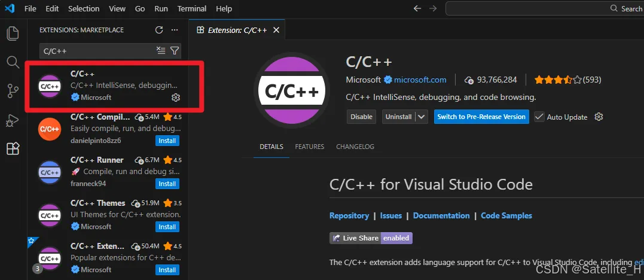The width and height of the screenshot is (644, 280).
Task: Install the C/C++ Themes extension
Action: 167,227
